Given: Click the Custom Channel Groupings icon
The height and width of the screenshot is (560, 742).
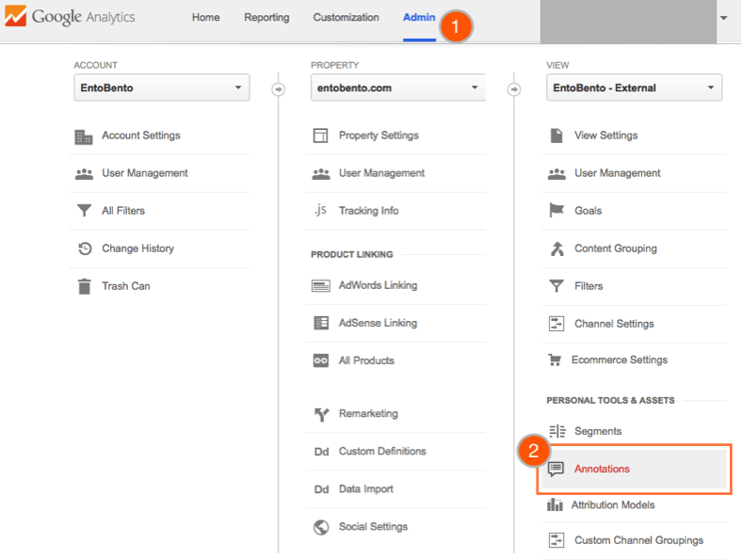Looking at the screenshot, I should click(556, 540).
